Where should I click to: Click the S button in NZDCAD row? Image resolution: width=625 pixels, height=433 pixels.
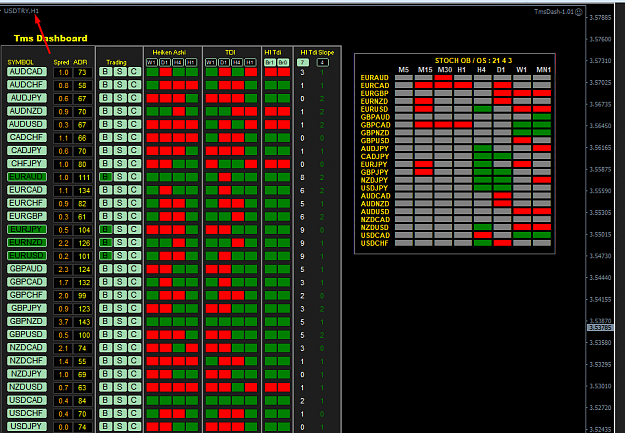120,348
